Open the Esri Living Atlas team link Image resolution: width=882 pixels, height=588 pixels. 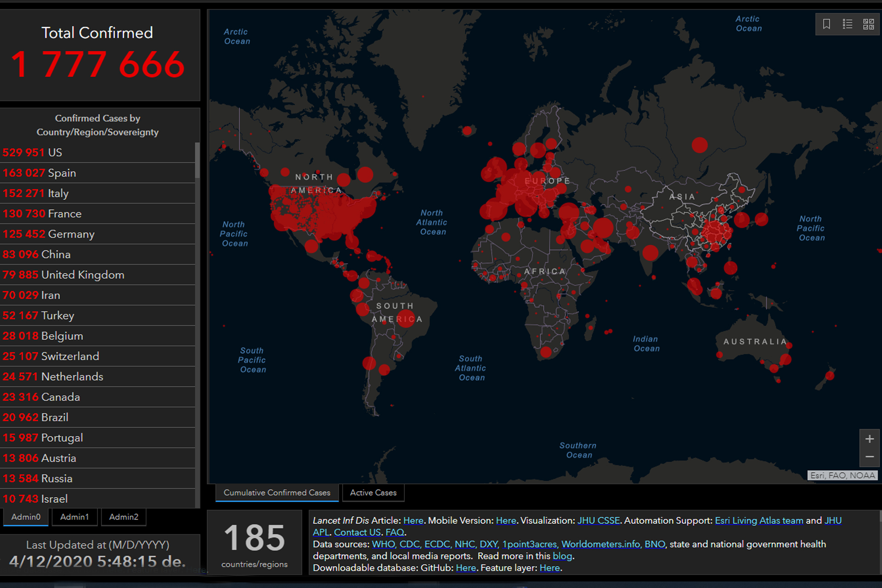(x=758, y=520)
